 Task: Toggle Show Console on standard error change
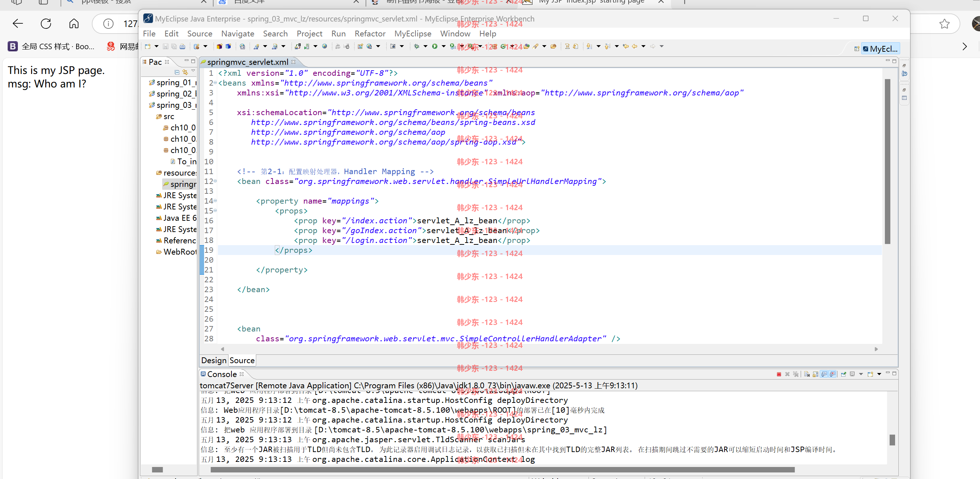833,374
